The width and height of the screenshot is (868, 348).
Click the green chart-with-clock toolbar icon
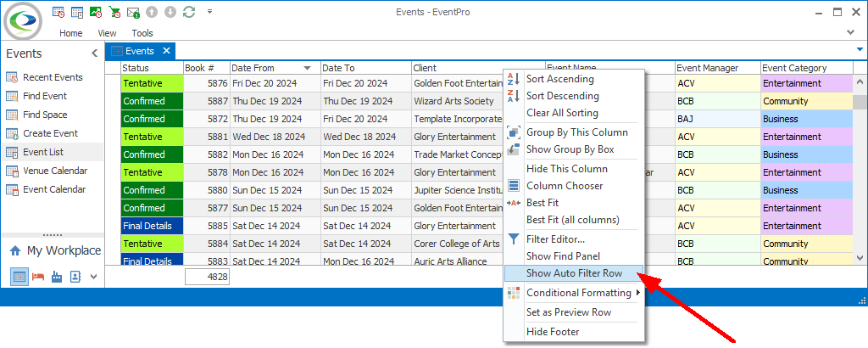coord(95,12)
